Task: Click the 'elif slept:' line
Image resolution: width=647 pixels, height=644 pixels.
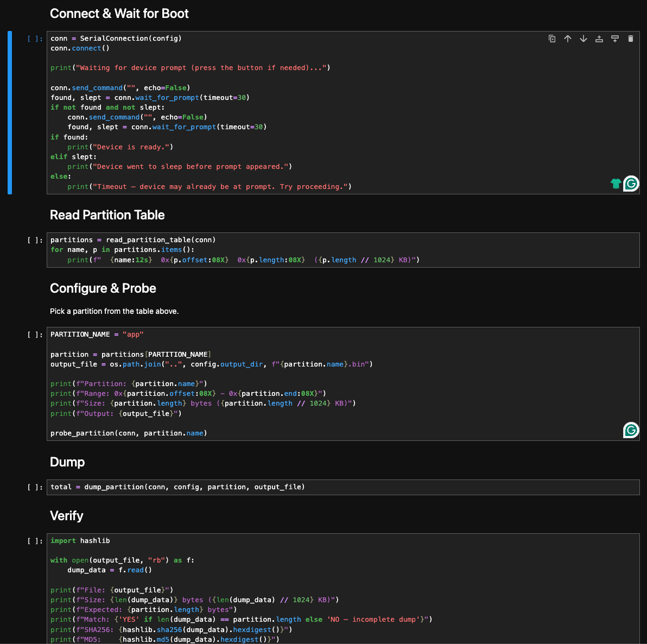Action: pyautogui.click(x=73, y=157)
